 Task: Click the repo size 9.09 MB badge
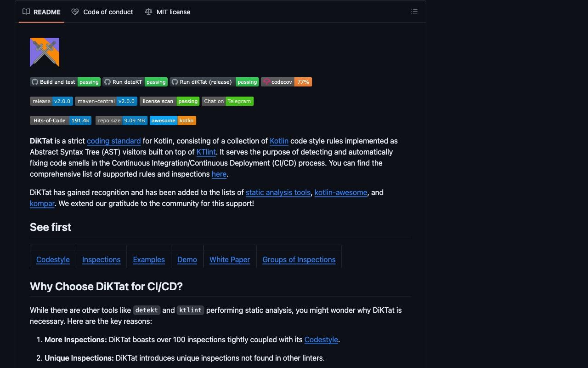(121, 121)
